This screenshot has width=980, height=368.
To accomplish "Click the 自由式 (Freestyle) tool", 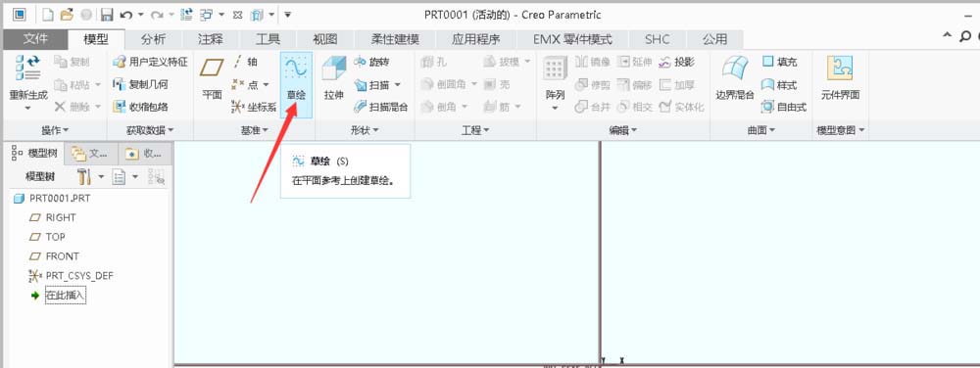I will (784, 107).
